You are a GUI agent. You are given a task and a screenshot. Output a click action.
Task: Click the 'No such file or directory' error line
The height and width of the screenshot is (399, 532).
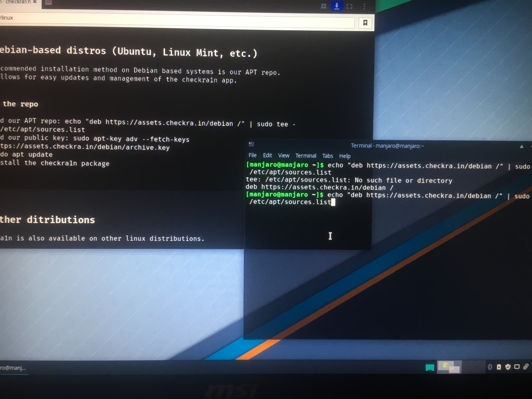click(349, 180)
